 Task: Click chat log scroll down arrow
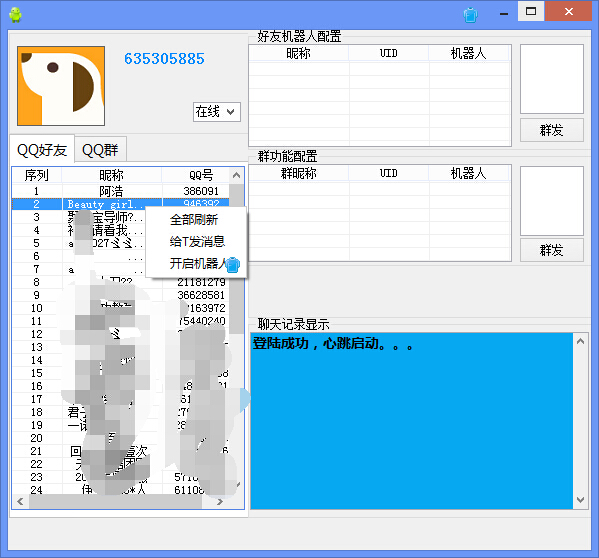click(x=580, y=500)
